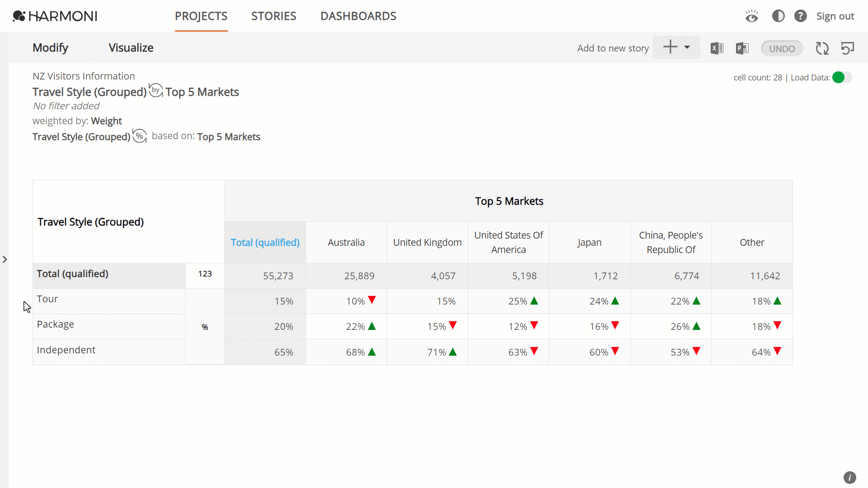The height and width of the screenshot is (488, 868).
Task: Click Sign out link
Action: tap(835, 16)
